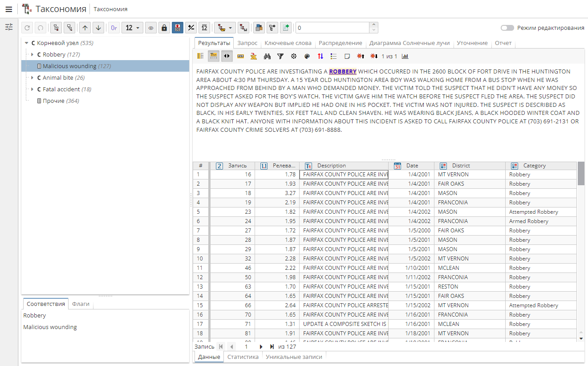Go to next record navigation arrow

pyautogui.click(x=261, y=346)
